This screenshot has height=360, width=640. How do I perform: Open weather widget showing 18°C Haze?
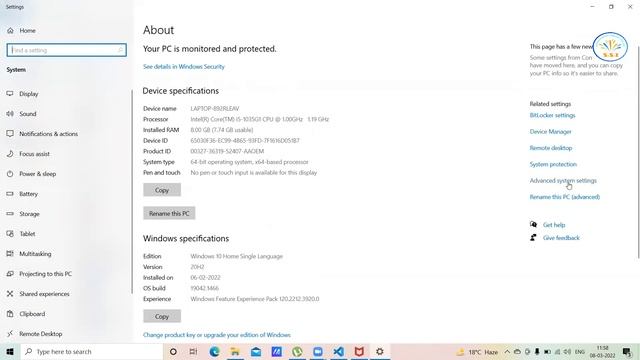tap(477, 352)
